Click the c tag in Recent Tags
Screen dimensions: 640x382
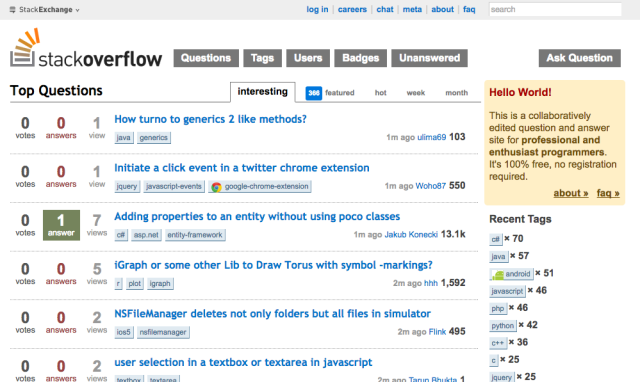tap(493, 360)
